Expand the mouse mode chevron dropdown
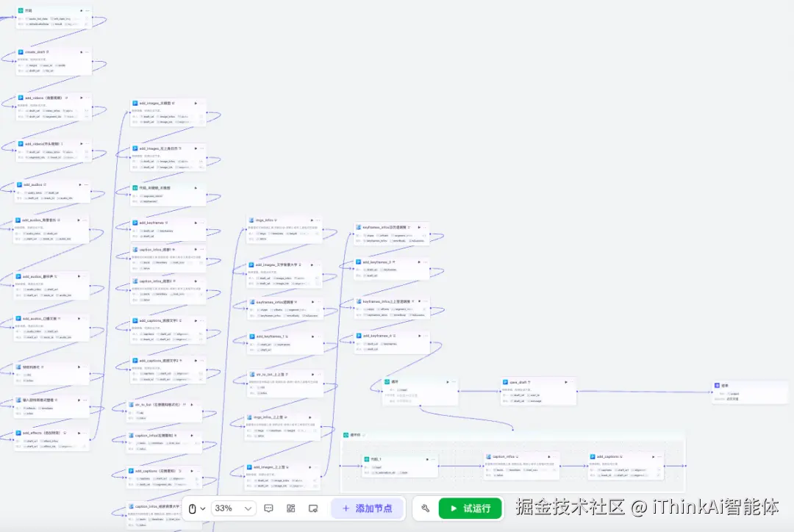 point(203,508)
